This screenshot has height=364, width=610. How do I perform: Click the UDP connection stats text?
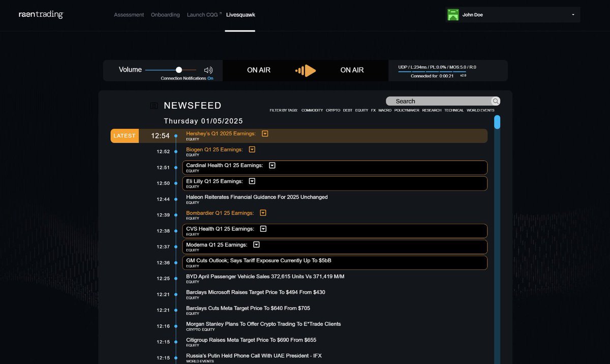pos(437,67)
